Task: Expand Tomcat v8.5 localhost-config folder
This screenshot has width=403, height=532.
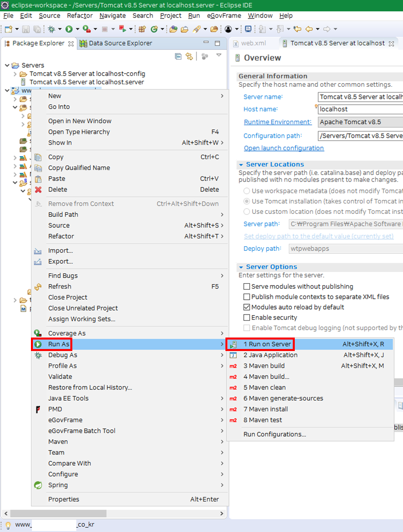Action: (x=15, y=74)
